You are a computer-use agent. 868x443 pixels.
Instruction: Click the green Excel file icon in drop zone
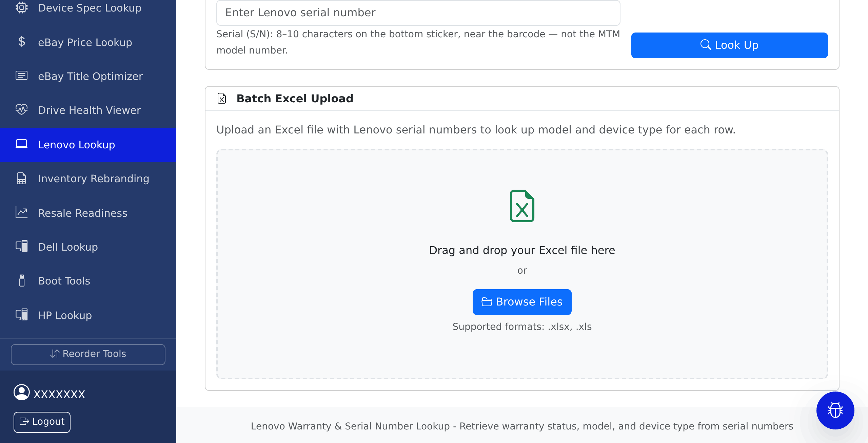[x=522, y=206]
